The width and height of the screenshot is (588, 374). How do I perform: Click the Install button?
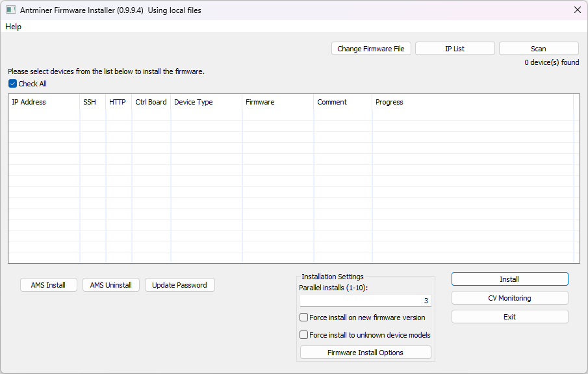pyautogui.click(x=509, y=279)
